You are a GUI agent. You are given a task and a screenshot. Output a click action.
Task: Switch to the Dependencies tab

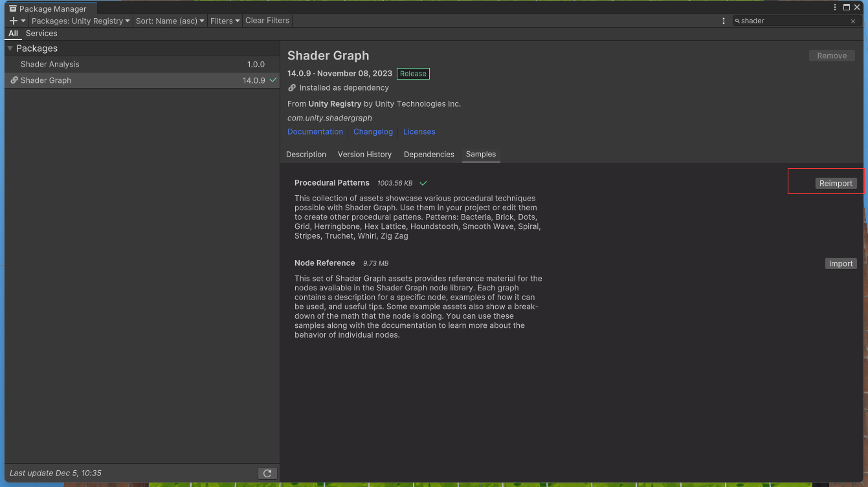click(428, 155)
